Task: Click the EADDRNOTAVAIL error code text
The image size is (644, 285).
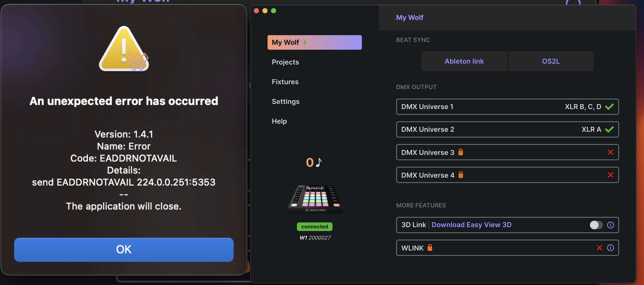Action: [x=138, y=158]
